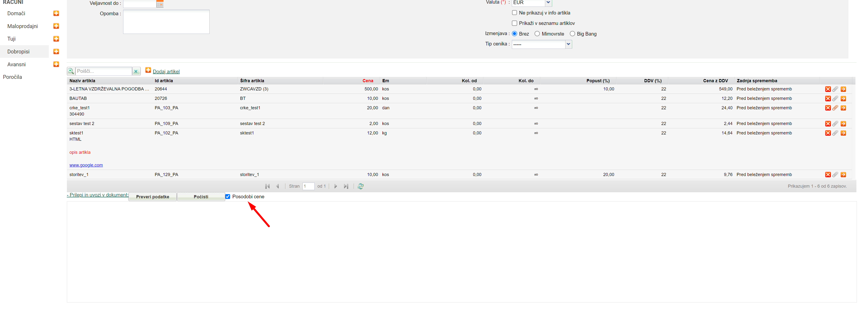The width and height of the screenshot is (868, 310).
Task: Open calendar picker for Veljavnost do
Action: (160, 4)
